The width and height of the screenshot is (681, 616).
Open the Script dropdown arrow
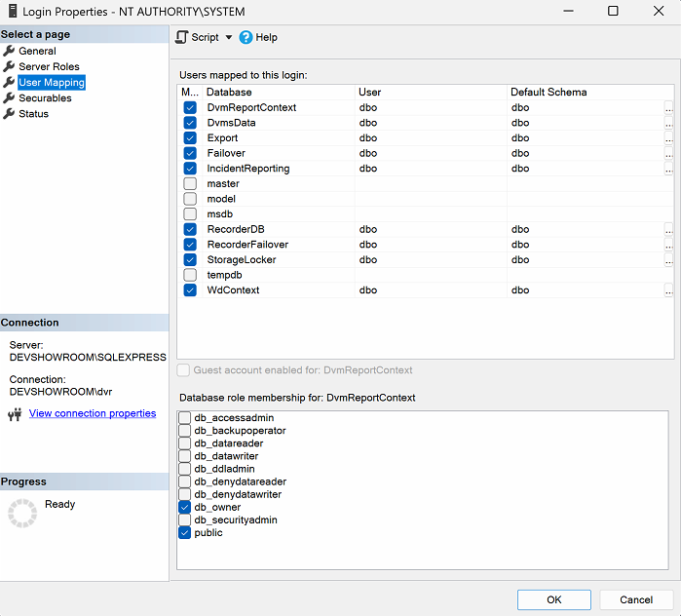[229, 37]
